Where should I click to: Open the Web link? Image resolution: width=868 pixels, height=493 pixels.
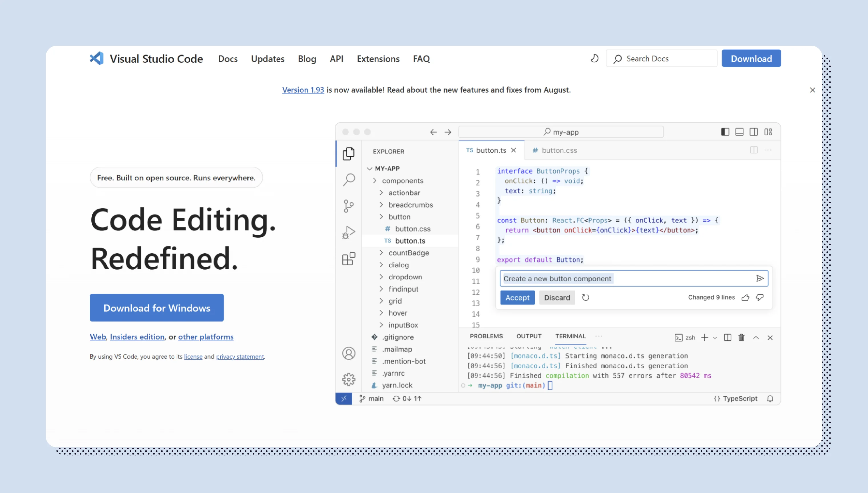(x=98, y=337)
